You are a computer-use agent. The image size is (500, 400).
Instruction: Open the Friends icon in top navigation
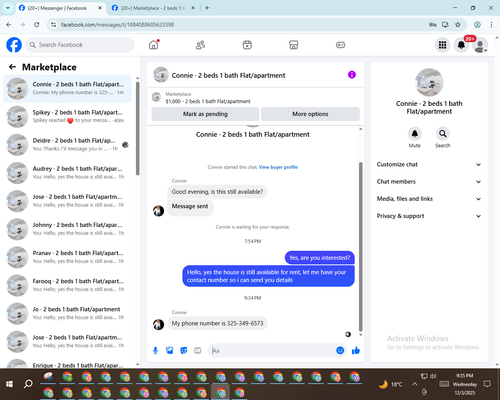click(x=200, y=45)
